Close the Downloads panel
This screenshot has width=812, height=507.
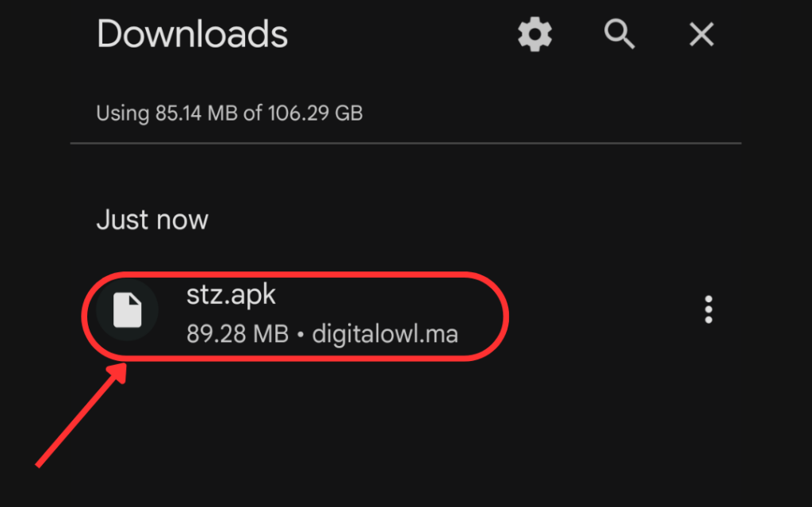coord(702,34)
